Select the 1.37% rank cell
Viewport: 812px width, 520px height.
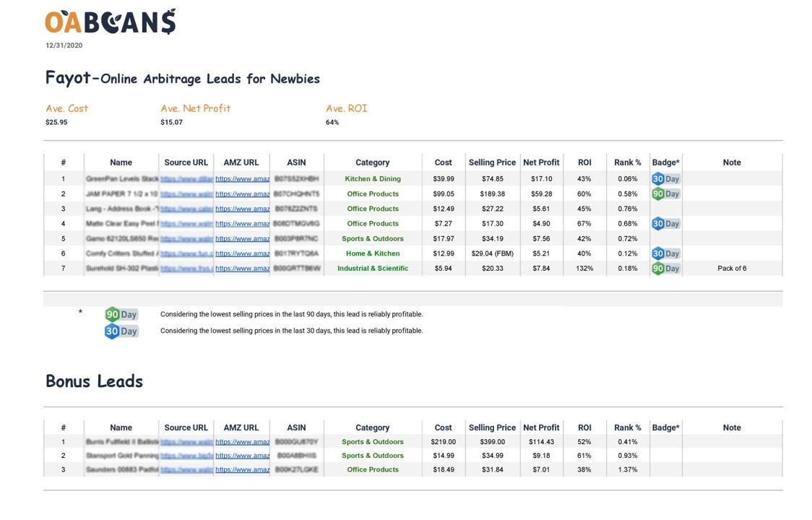[x=627, y=469]
